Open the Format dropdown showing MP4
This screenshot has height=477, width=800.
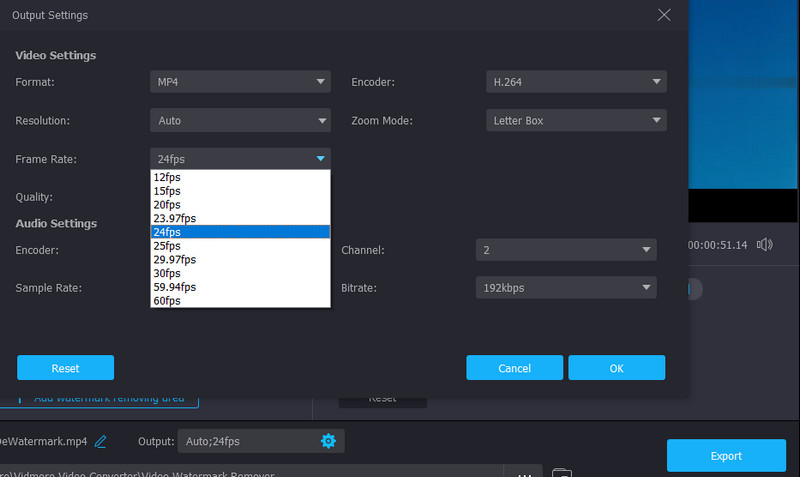coord(240,82)
